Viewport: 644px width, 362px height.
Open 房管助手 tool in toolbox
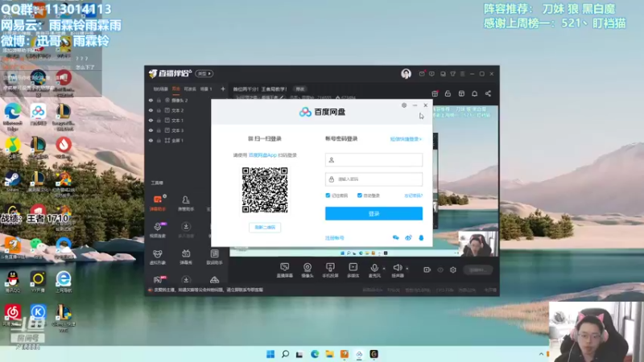coord(186,203)
